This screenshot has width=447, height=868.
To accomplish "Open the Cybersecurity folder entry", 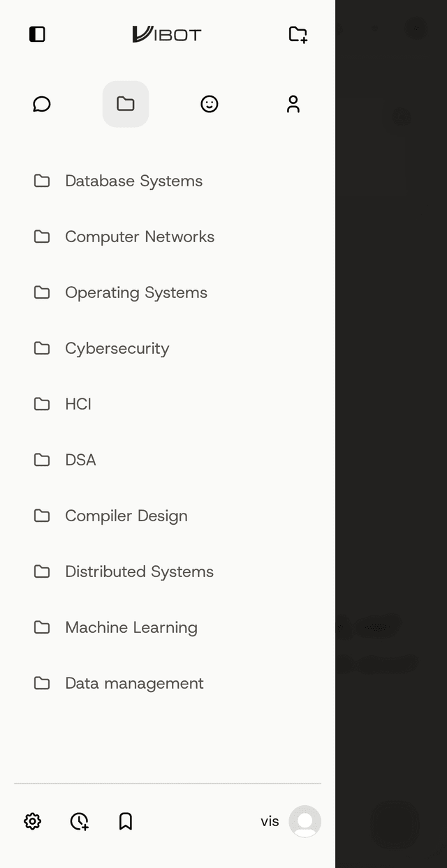I will pyautogui.click(x=117, y=348).
